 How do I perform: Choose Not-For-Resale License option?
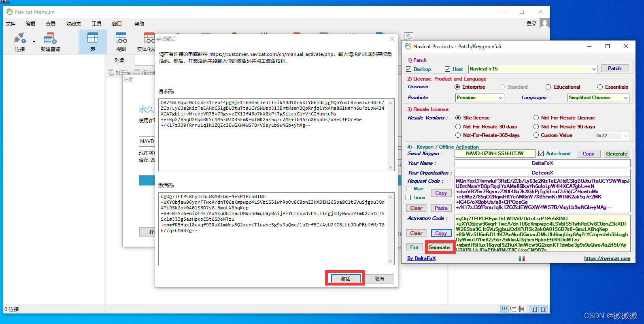536,118
